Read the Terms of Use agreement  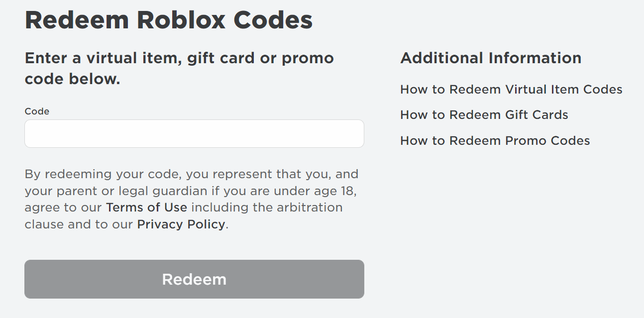(x=146, y=207)
